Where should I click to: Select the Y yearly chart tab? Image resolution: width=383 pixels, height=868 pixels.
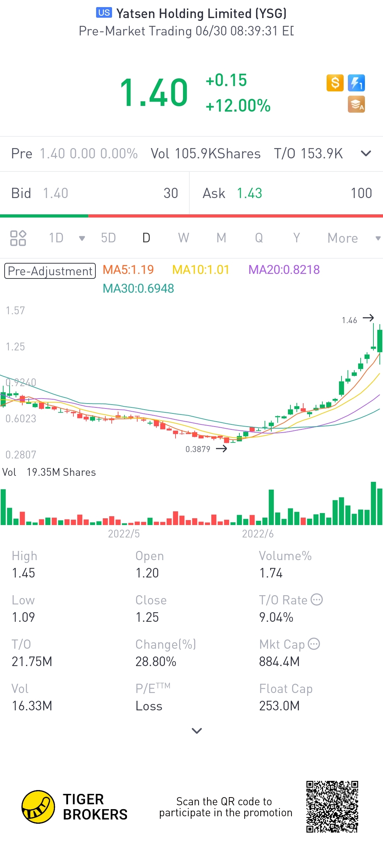(296, 238)
